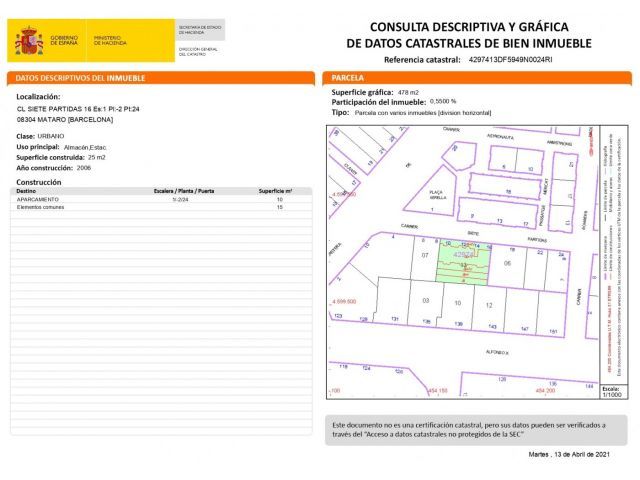Click the green highlighted parcel on the map
The height and width of the screenshot is (480, 640).
pyautogui.click(x=463, y=264)
